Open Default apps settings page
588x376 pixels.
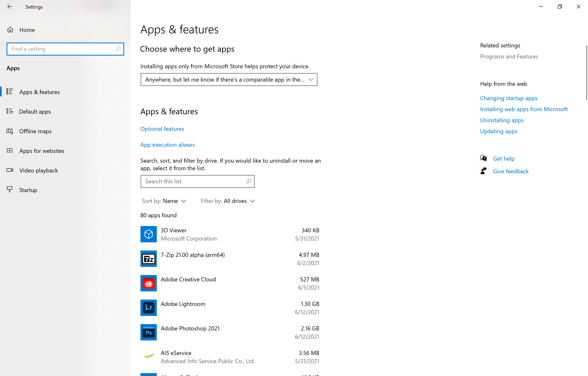tap(65, 112)
